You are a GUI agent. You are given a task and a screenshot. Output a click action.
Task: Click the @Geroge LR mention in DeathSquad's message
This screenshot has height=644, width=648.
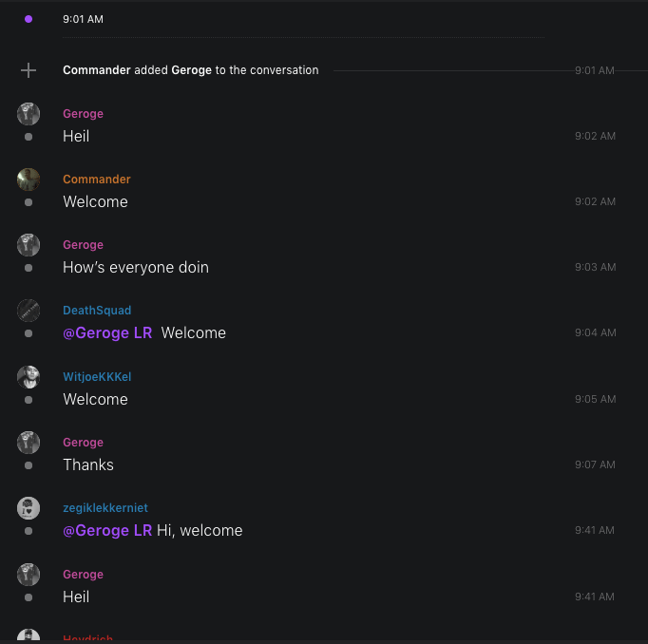point(107,333)
